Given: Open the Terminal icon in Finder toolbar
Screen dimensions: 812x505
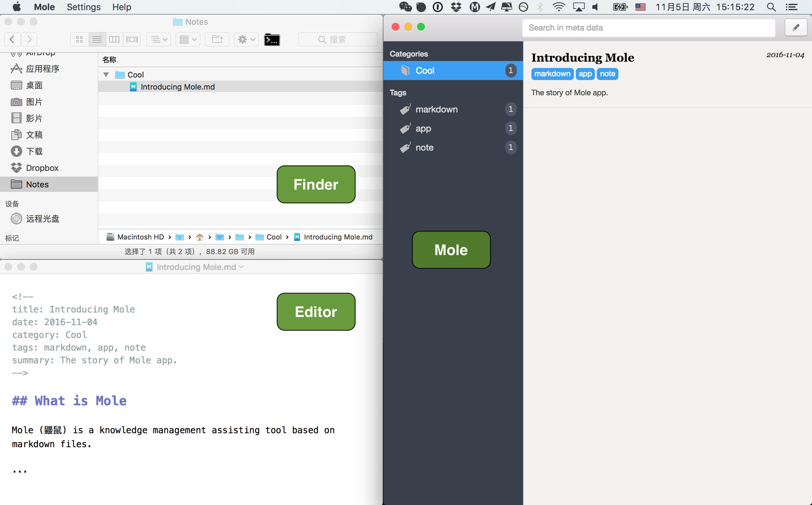Looking at the screenshot, I should point(272,39).
